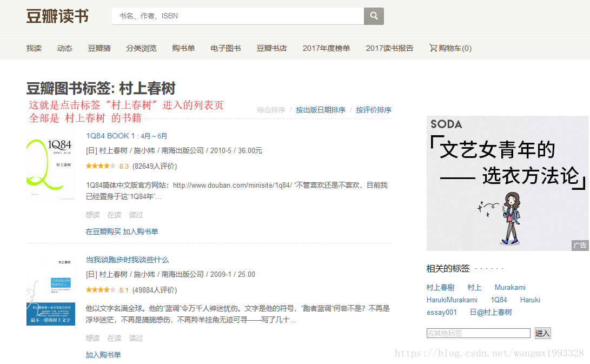The image size is (590, 364).
Task: Open 2017读书报告 page
Action: pos(389,48)
